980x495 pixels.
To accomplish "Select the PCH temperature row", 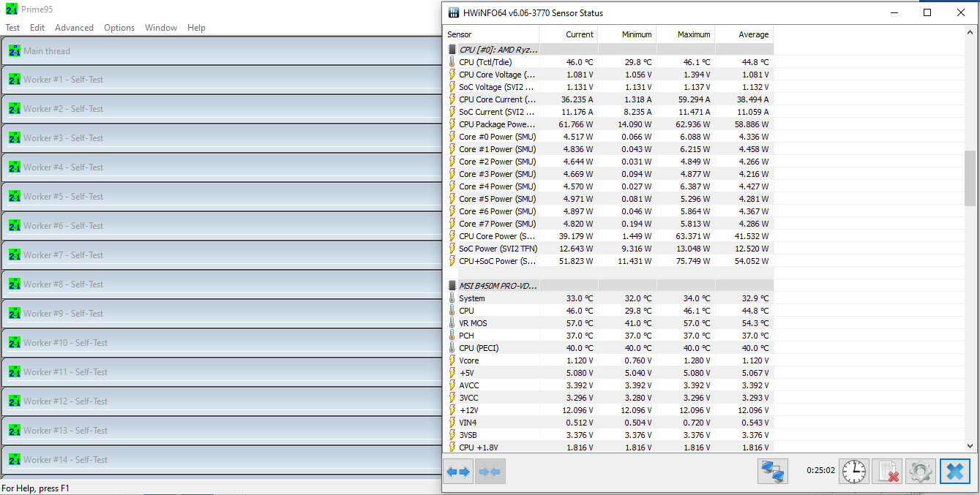I will click(x=608, y=336).
